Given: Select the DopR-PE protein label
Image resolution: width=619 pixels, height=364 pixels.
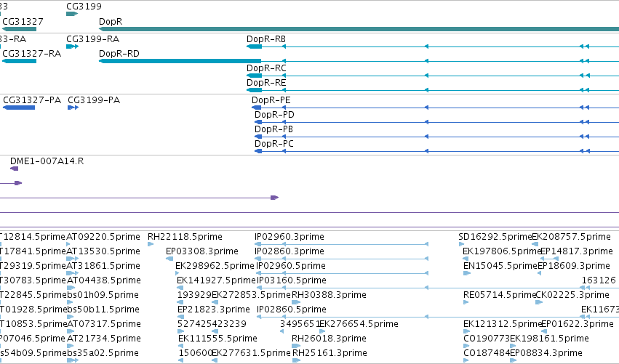Looking at the screenshot, I should [271, 100].
